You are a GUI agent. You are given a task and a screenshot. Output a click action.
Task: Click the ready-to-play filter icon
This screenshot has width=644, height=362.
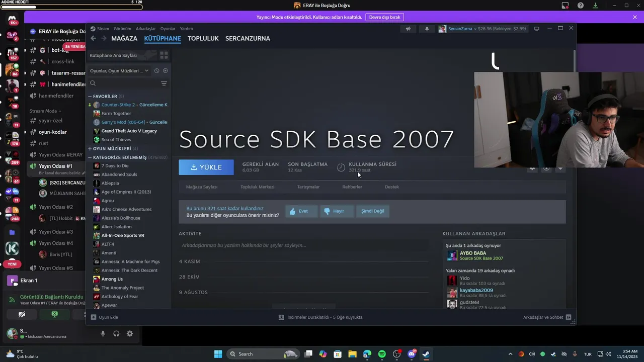click(x=166, y=71)
